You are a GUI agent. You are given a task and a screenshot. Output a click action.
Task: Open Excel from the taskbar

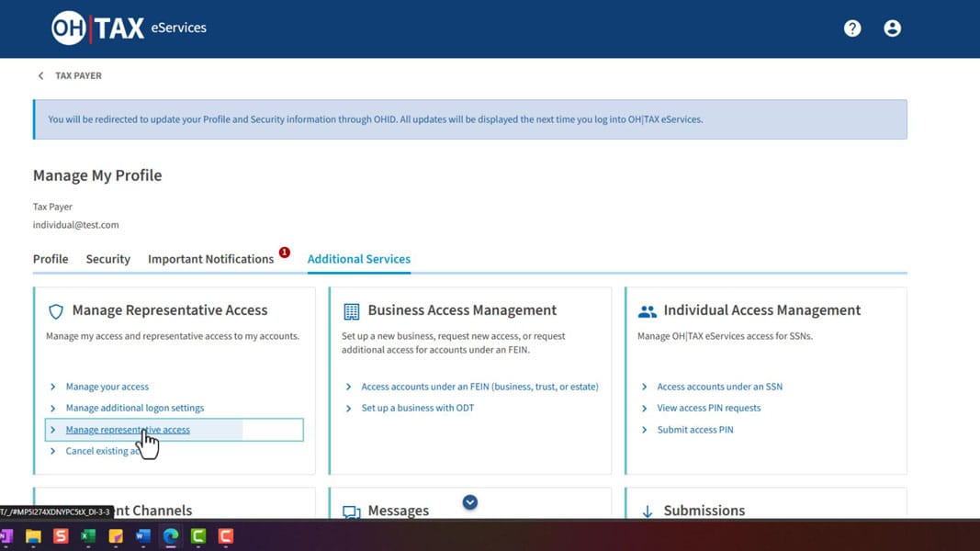tap(88, 536)
